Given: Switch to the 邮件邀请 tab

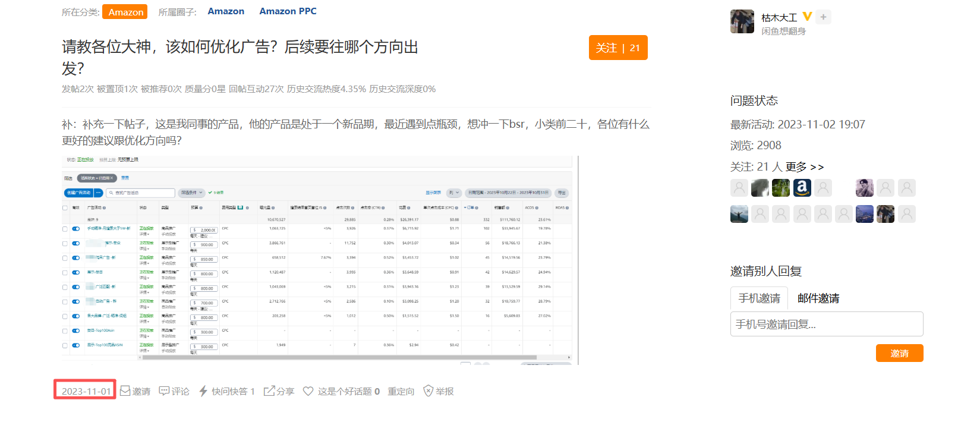Looking at the screenshot, I should click(818, 298).
